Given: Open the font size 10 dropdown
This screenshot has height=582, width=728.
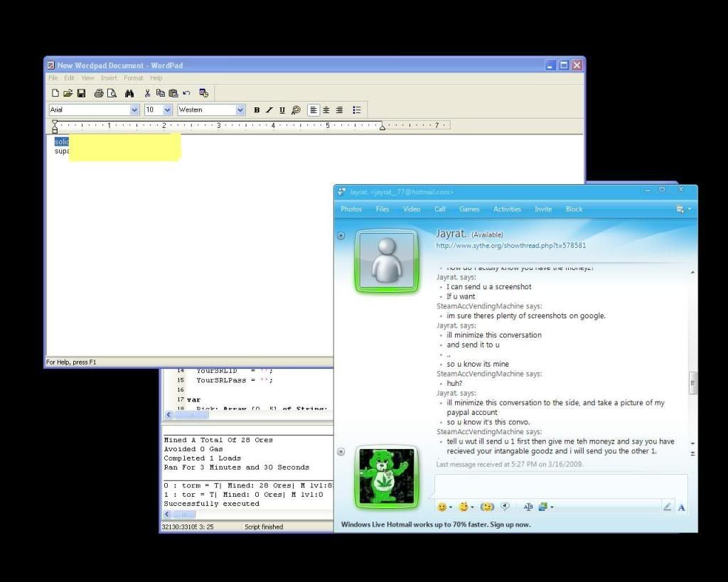Looking at the screenshot, I should 168,110.
